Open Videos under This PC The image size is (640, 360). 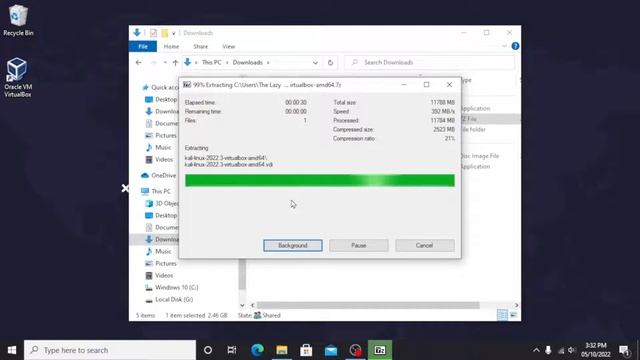(159, 276)
